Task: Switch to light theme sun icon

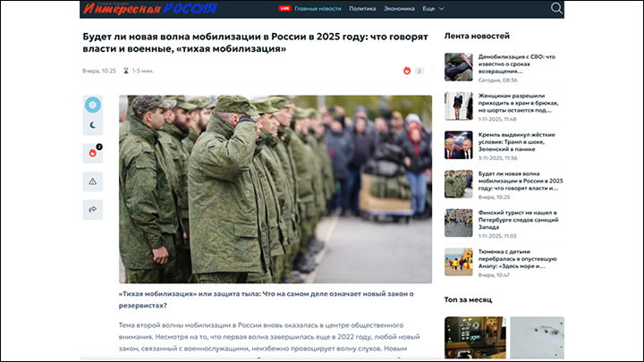Action: click(x=93, y=105)
